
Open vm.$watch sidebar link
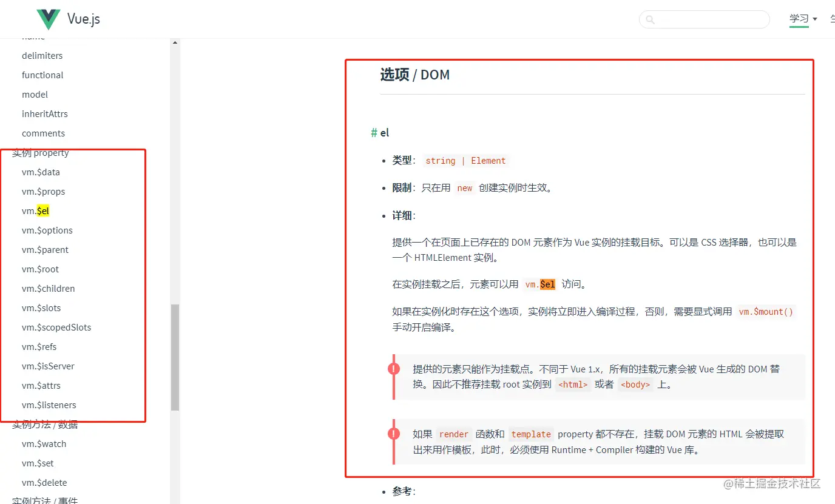click(x=44, y=444)
